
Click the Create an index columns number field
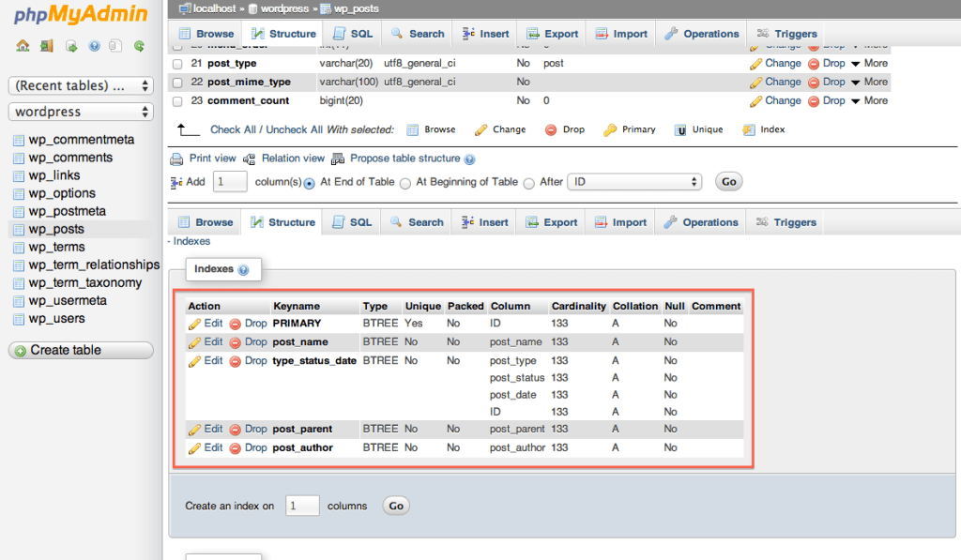[302, 506]
